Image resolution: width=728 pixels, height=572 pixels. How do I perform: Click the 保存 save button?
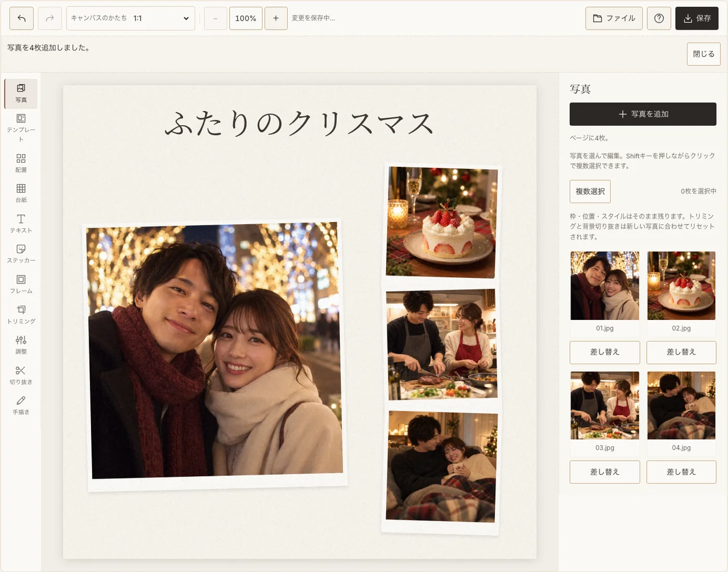697,18
